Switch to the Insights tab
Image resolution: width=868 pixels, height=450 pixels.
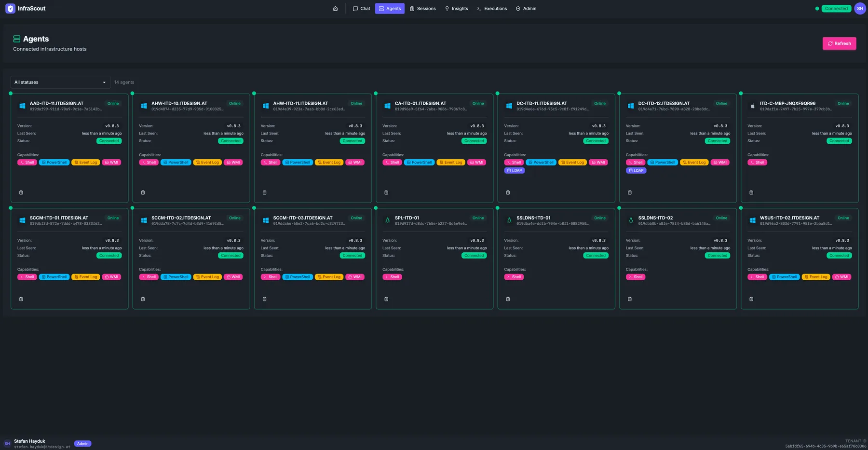456,9
